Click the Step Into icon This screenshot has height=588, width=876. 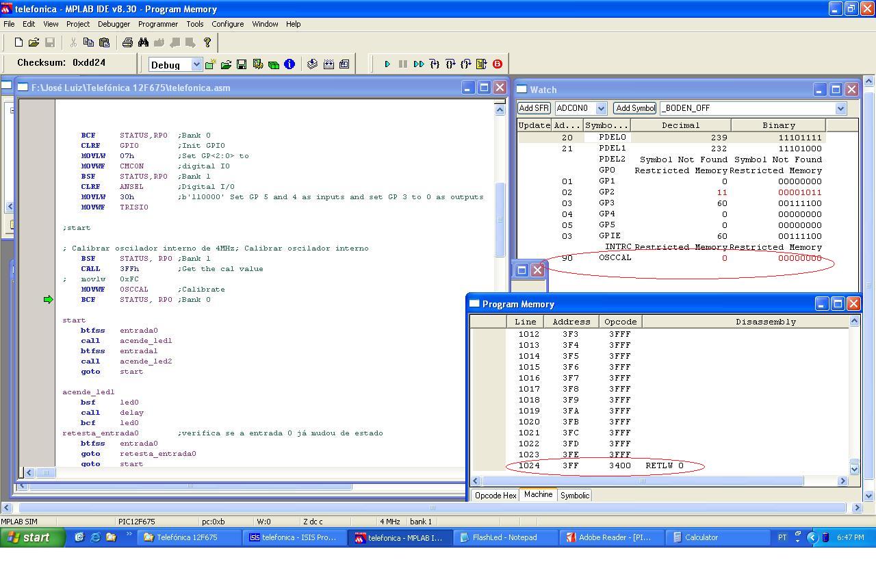[x=435, y=64]
